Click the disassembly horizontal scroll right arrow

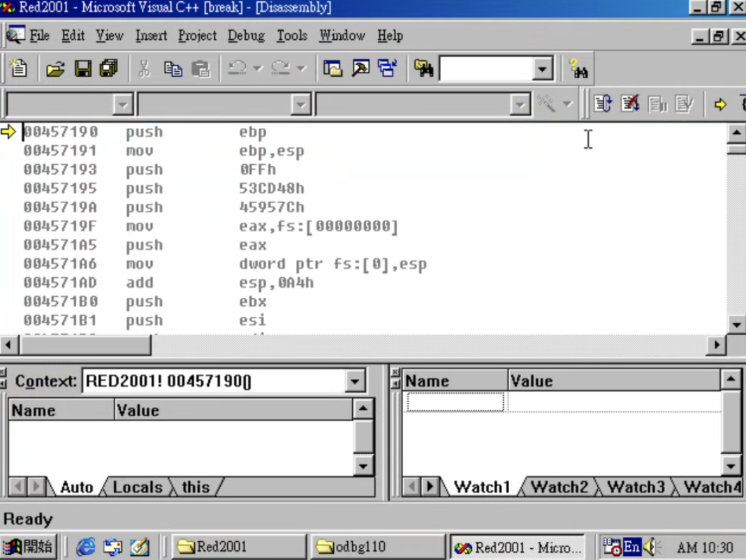pyautogui.click(x=716, y=345)
